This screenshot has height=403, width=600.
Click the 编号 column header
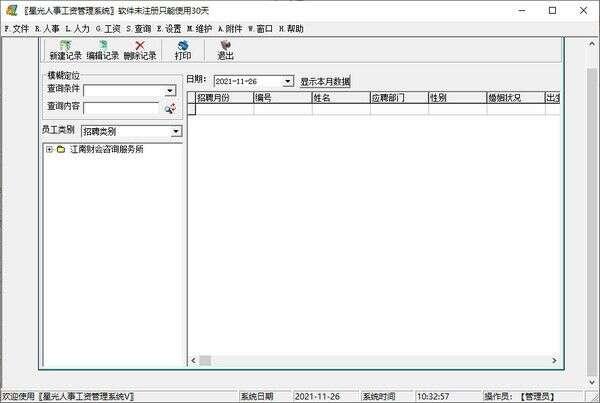pos(283,98)
